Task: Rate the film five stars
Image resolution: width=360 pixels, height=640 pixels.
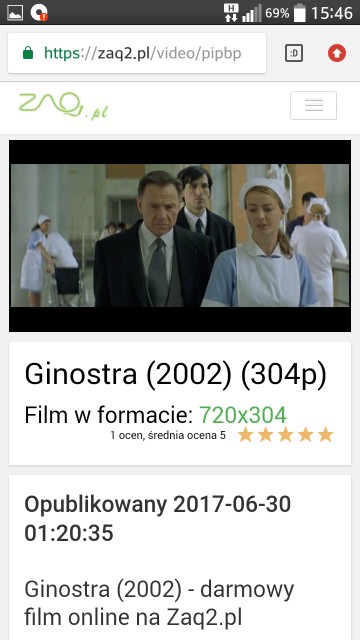Action: [x=325, y=435]
